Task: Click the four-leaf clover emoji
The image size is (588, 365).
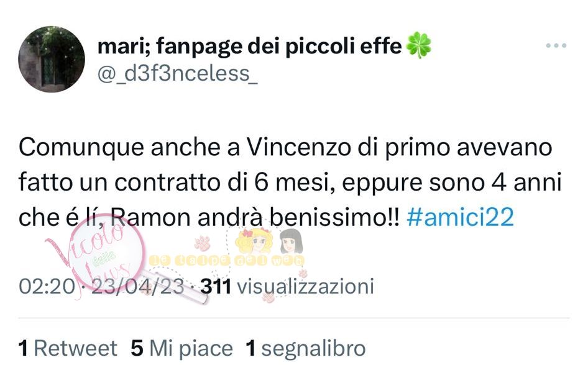Action: pyautogui.click(x=419, y=45)
